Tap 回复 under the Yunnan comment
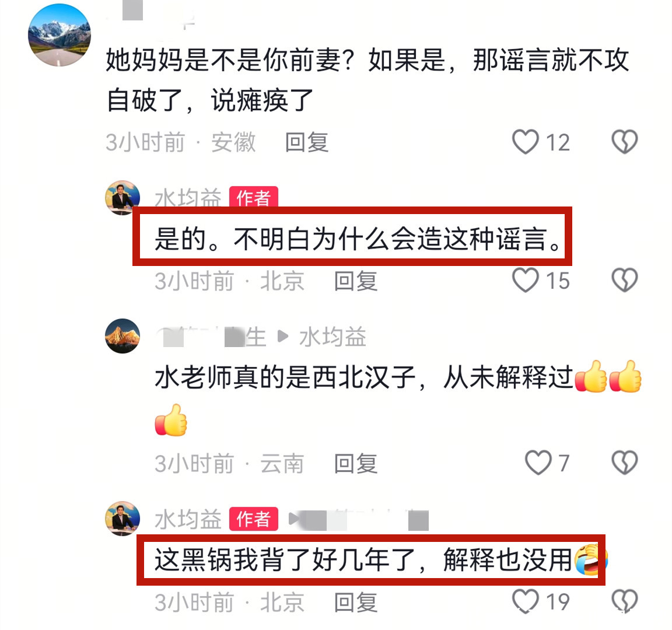 [356, 464]
